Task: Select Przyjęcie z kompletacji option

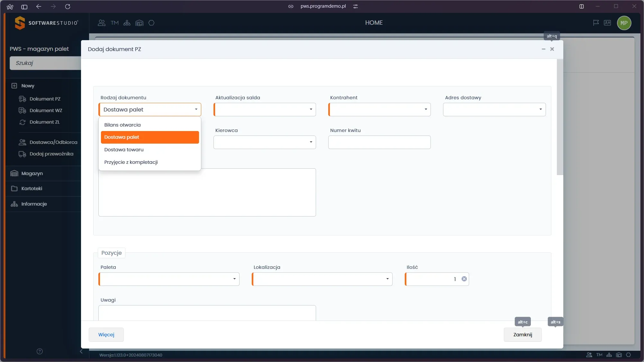Action: (150, 162)
